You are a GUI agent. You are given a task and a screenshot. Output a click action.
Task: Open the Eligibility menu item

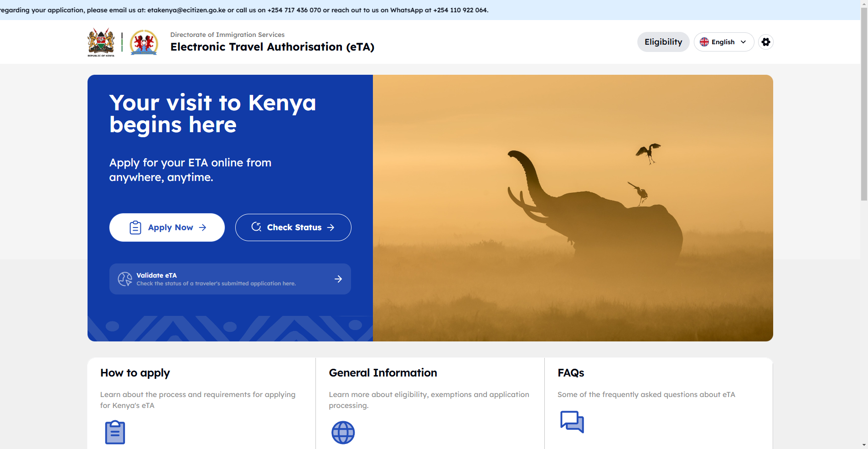(663, 42)
